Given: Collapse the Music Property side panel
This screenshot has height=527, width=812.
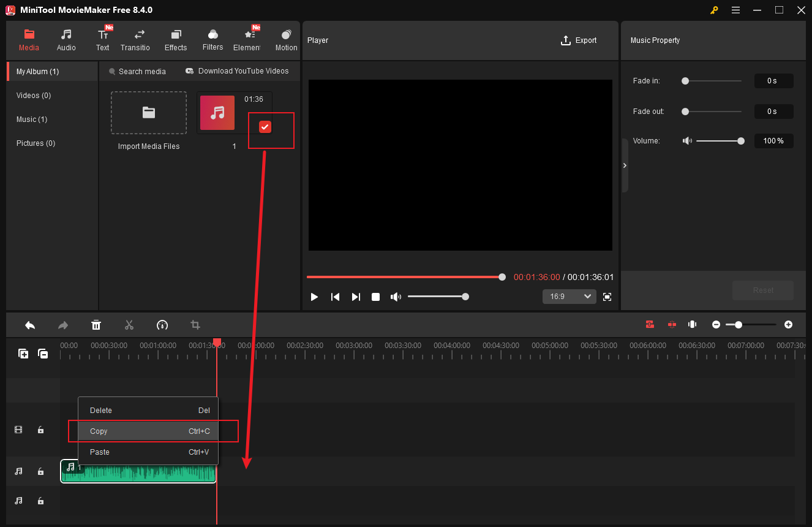Looking at the screenshot, I should click(625, 165).
